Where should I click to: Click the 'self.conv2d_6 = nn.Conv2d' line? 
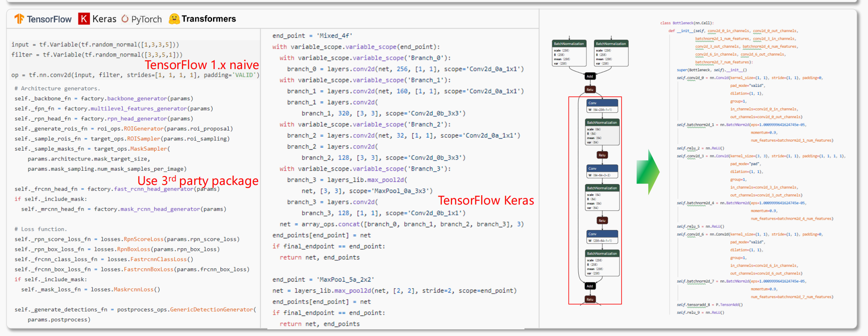[x=750, y=234]
